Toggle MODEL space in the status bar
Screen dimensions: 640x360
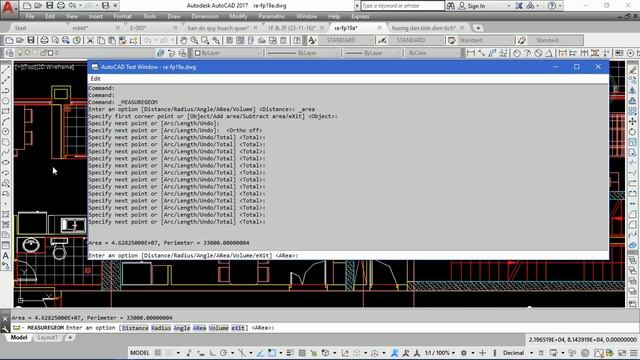click(x=140, y=353)
